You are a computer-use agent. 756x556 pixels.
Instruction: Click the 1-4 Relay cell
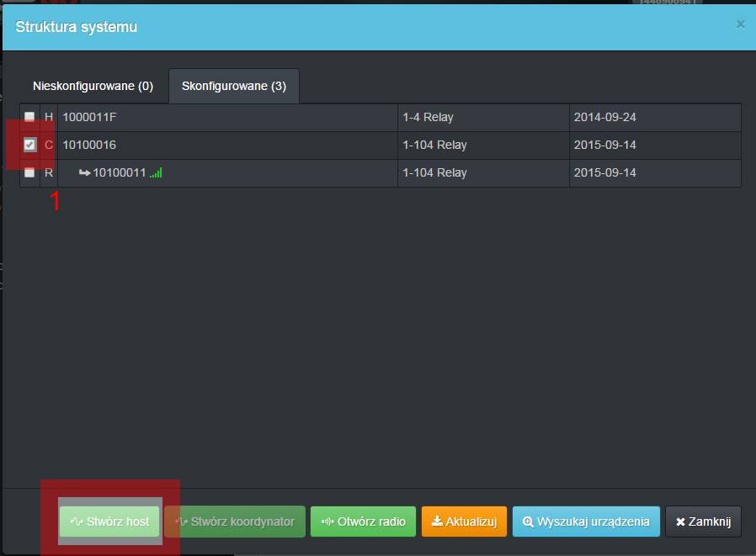pyautogui.click(x=428, y=118)
